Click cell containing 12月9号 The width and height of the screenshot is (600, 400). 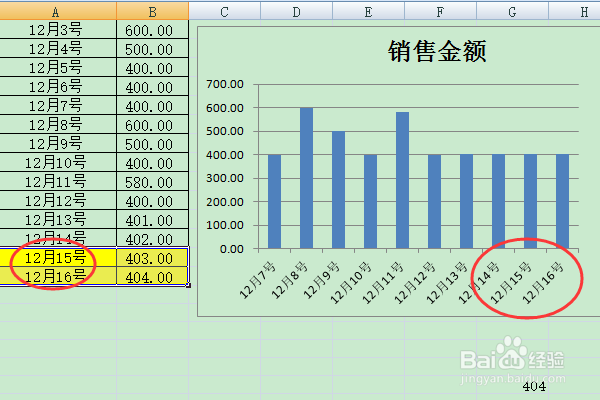pyautogui.click(x=57, y=144)
